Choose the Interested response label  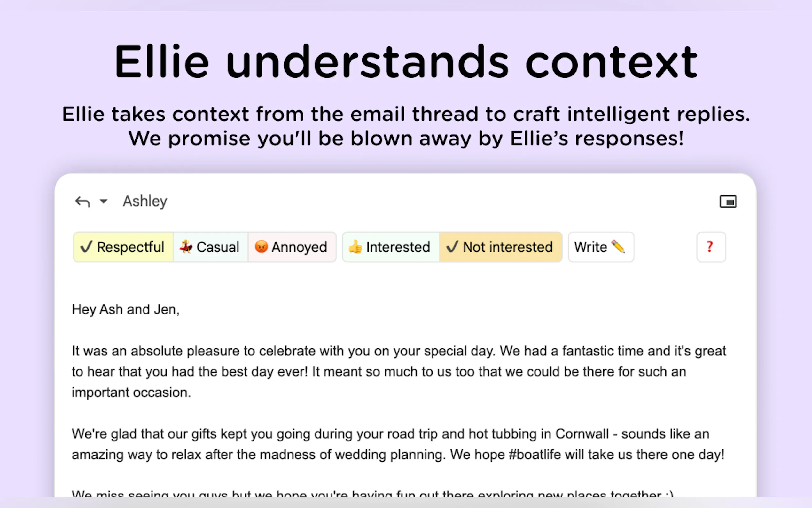398,247
